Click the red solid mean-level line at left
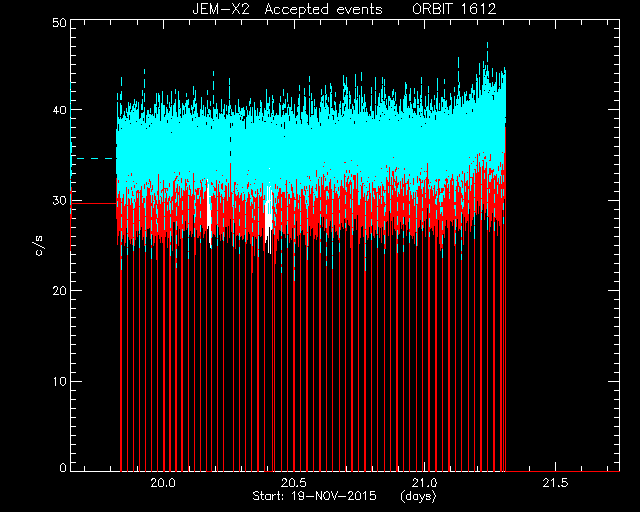This screenshot has width=640, height=512. (94, 203)
